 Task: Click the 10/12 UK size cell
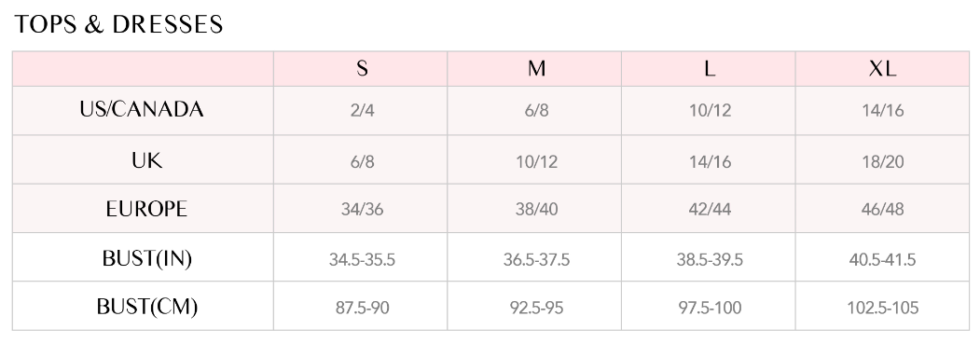pos(536,161)
